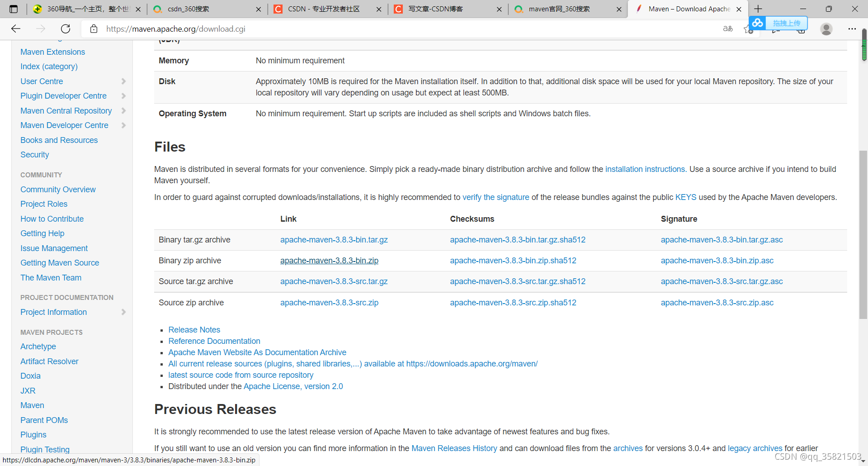Viewport: 868px width, 466px height.
Task: Open Getting Help link
Action: click(x=42, y=233)
